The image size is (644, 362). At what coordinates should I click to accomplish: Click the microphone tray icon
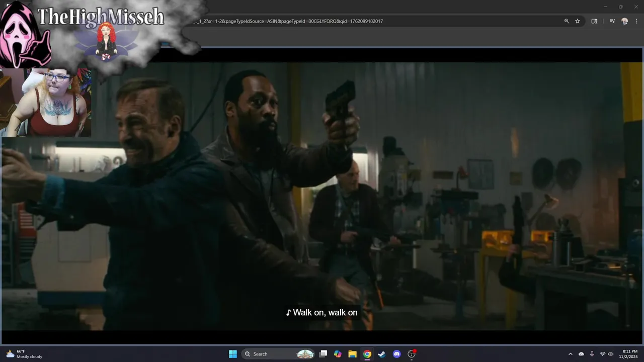(x=592, y=354)
